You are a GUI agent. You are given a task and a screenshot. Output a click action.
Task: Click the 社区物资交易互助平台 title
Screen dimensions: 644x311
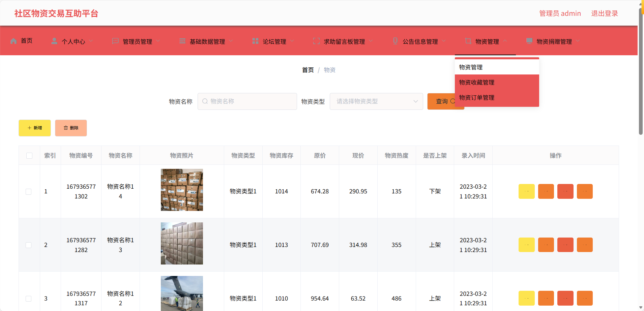(x=56, y=13)
